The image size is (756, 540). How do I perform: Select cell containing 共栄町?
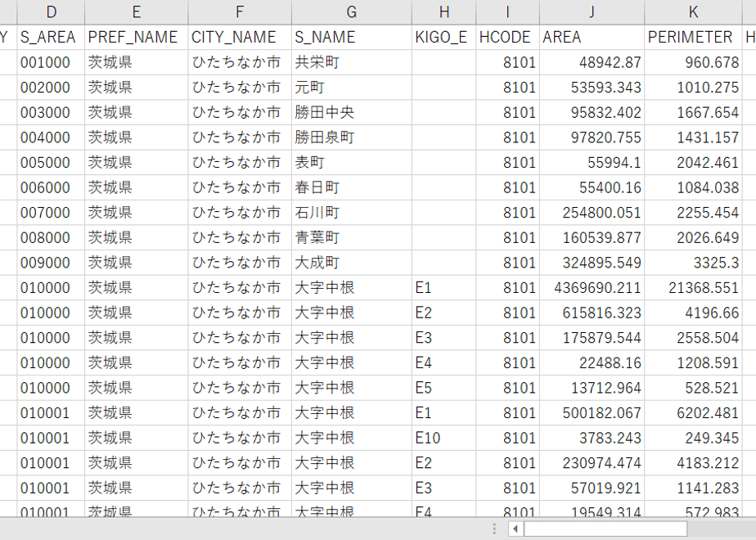tap(352, 62)
